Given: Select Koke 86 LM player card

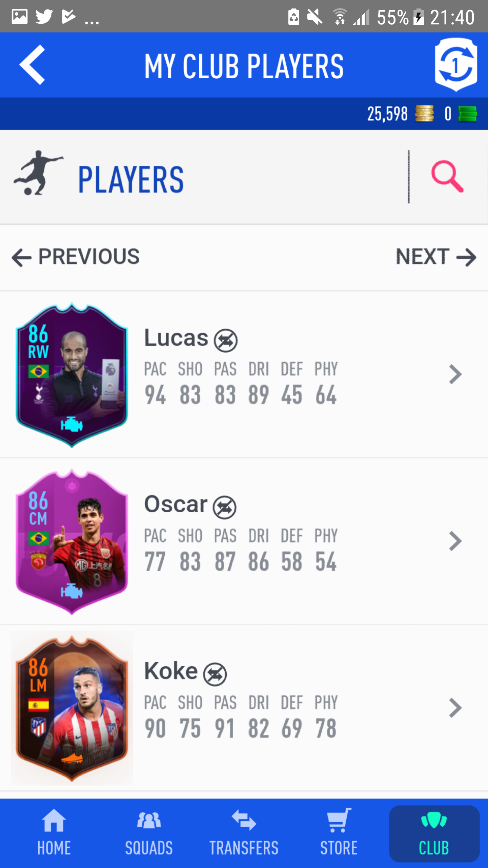Looking at the screenshot, I should [72, 709].
